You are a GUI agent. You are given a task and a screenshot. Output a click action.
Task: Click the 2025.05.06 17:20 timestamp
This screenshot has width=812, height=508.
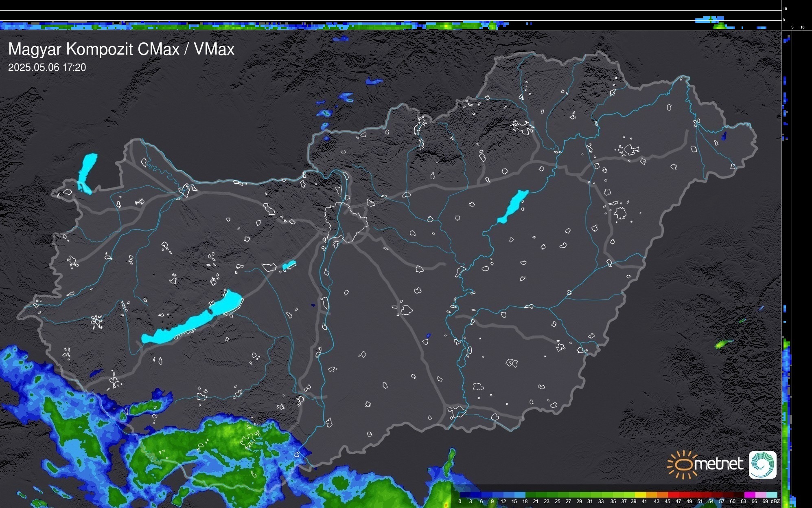(x=47, y=68)
